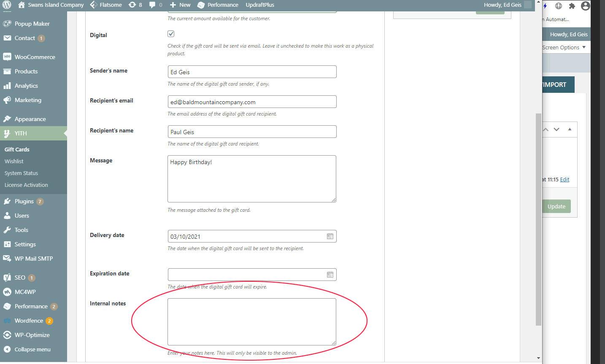This screenshot has height=364, width=605.
Task: Click the Sender's name field
Action: coord(252,72)
